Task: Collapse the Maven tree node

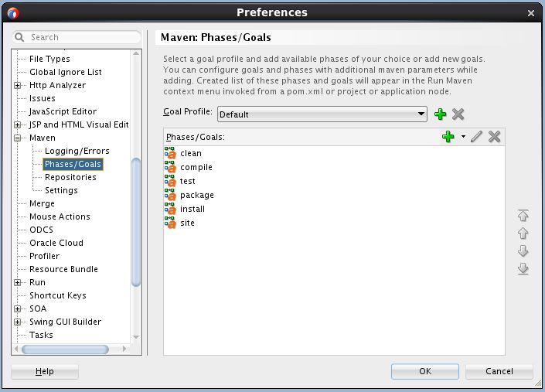Action: tap(19, 138)
